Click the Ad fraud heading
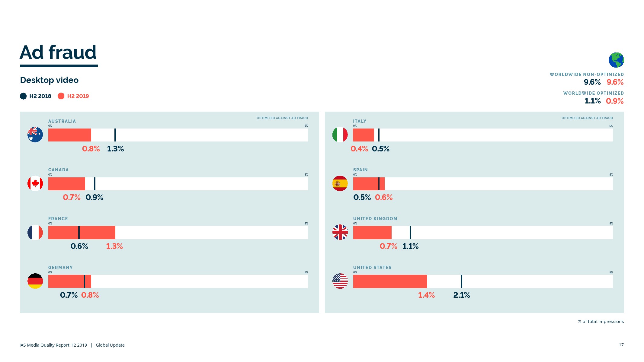644x362 pixels. pos(58,52)
